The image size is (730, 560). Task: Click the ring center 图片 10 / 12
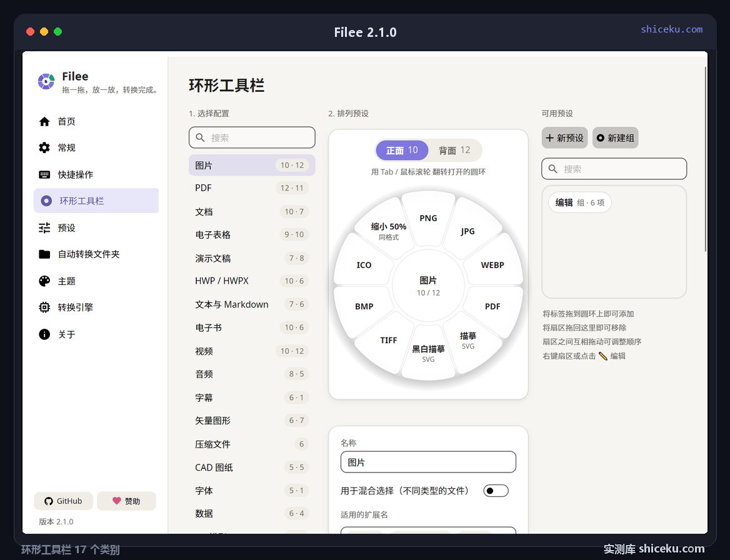click(428, 286)
